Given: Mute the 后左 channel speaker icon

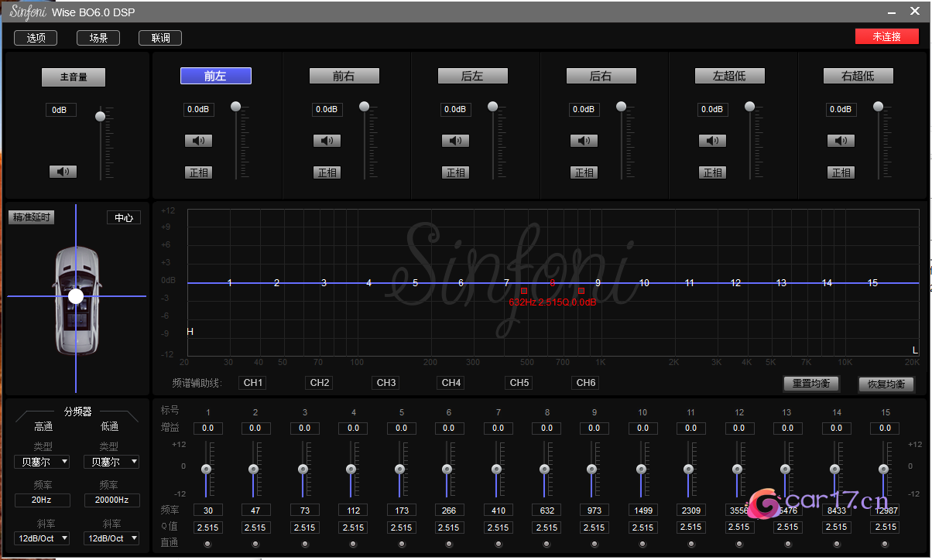Looking at the screenshot, I should [455, 141].
